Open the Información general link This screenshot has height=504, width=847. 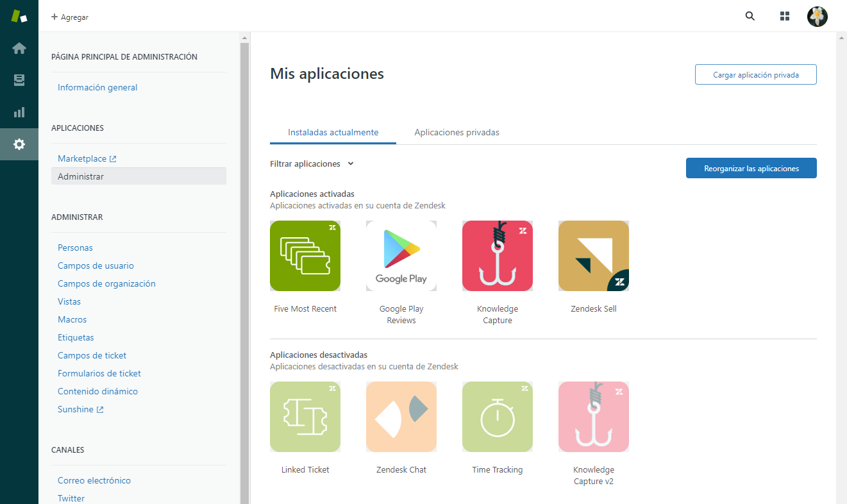pos(97,88)
